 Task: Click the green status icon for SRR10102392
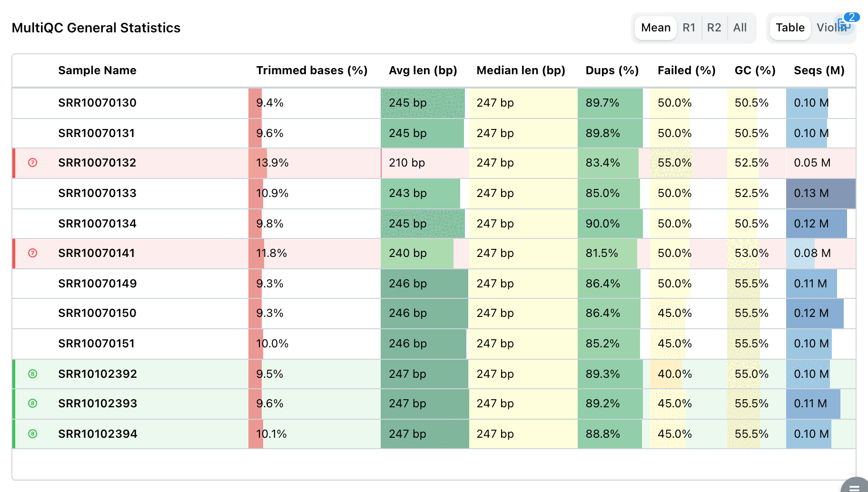point(33,374)
